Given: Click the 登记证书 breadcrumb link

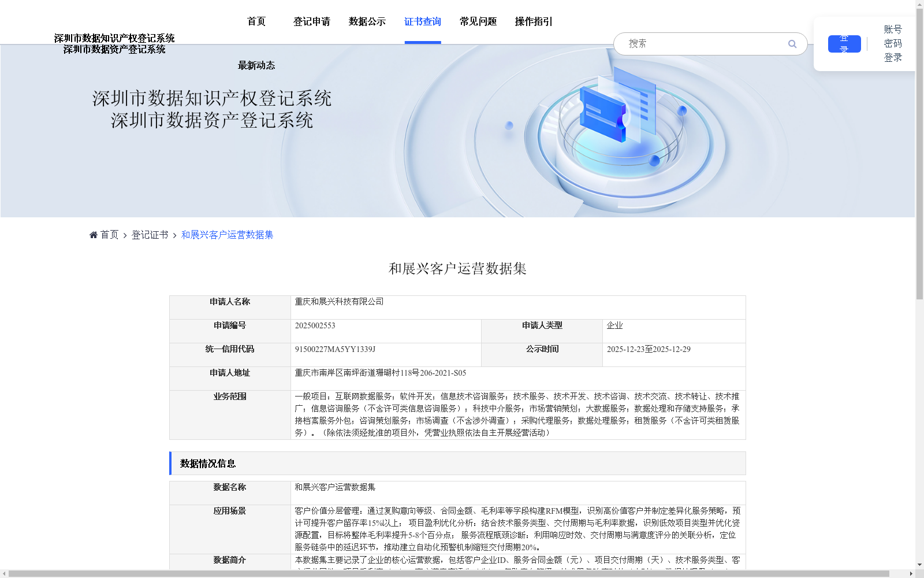Looking at the screenshot, I should click(150, 235).
